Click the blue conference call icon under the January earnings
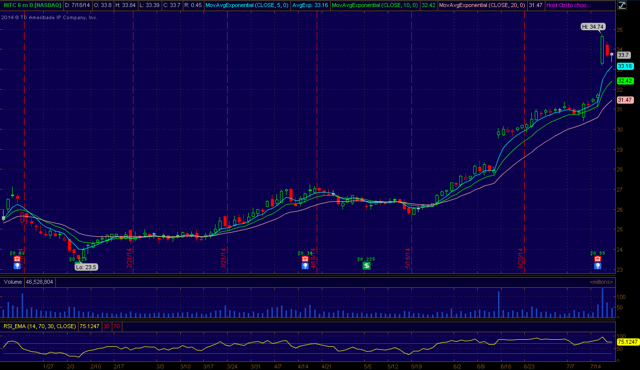This screenshot has height=370, width=640. (x=17, y=266)
